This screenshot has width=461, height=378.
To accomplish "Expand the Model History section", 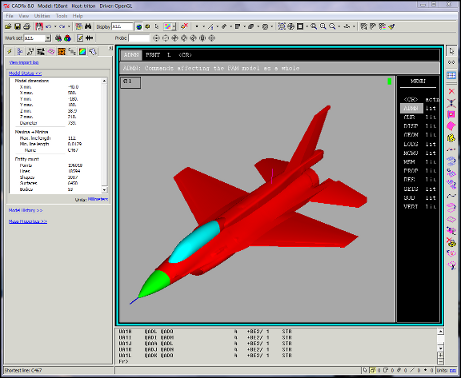I will tap(26, 210).
